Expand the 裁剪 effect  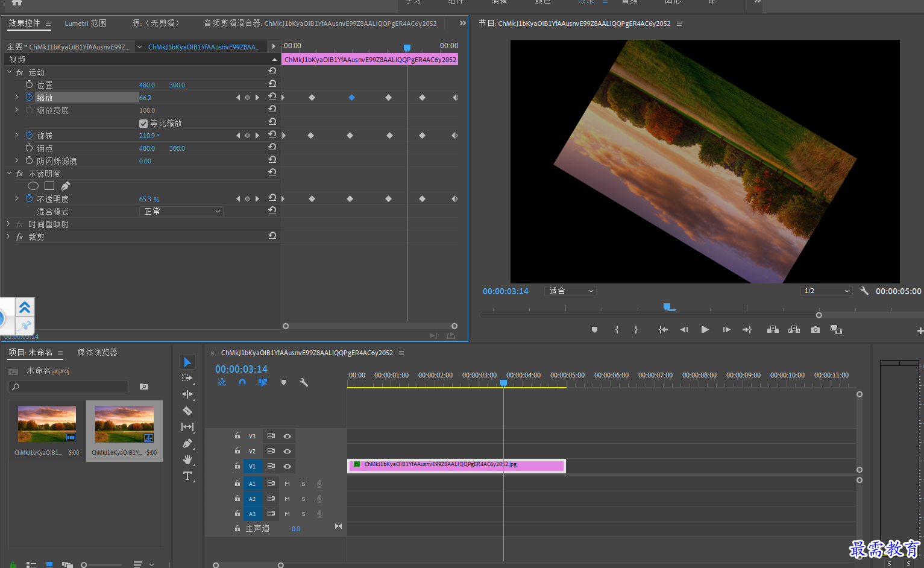8,236
